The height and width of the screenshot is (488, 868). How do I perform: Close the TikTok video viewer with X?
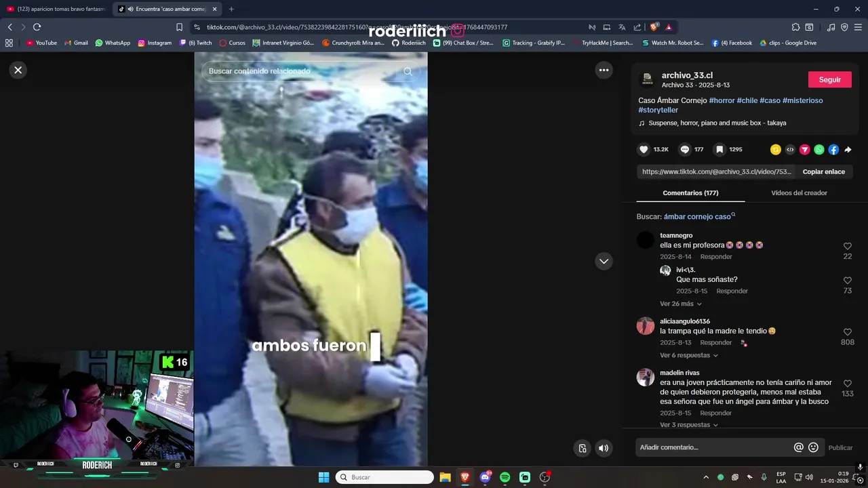tap(18, 70)
